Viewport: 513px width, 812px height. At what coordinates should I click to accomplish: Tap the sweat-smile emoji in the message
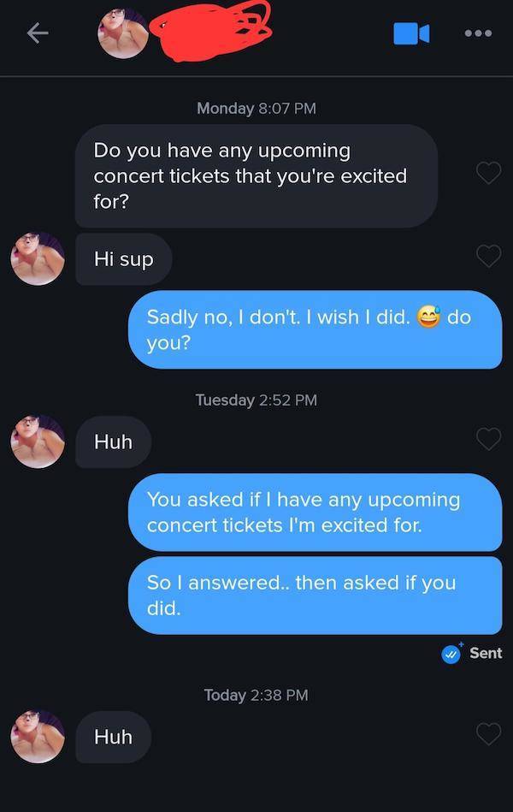[x=427, y=317]
